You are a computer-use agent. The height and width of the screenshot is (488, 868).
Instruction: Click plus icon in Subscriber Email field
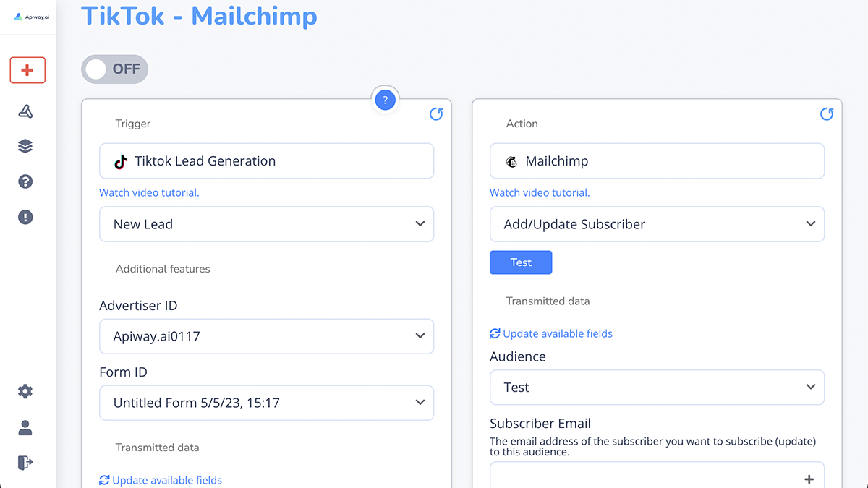(x=809, y=479)
